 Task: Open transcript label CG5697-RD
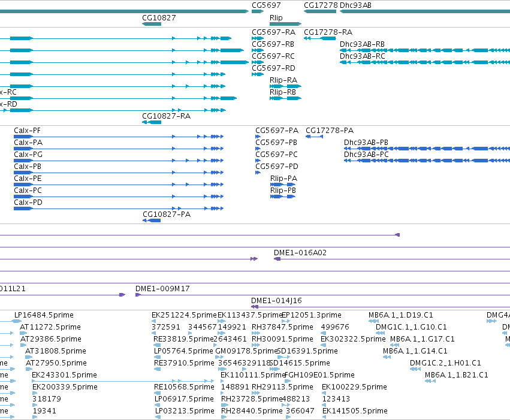[273, 68]
